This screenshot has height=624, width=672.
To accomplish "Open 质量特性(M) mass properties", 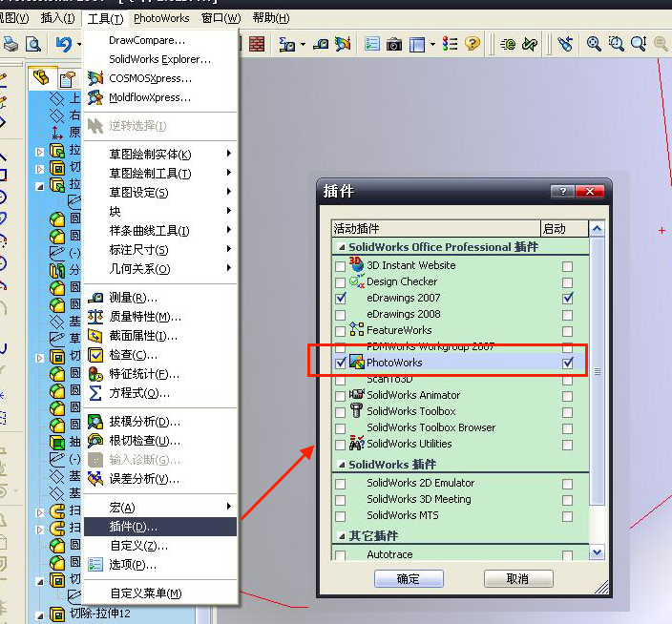I will (145, 317).
